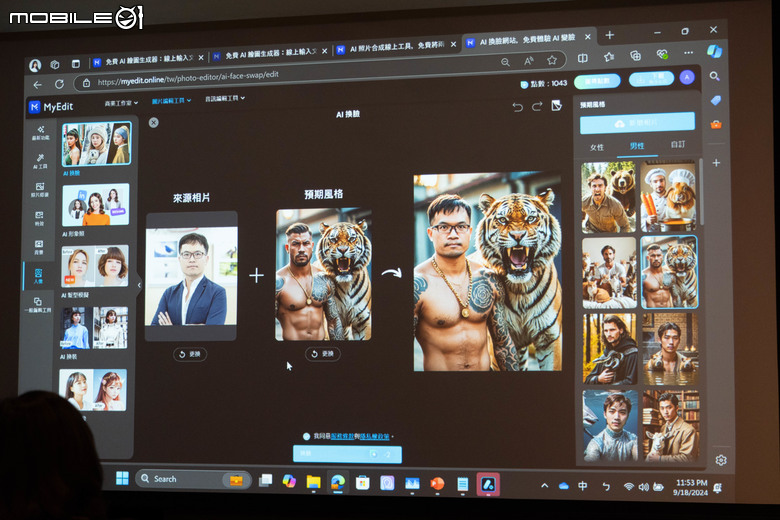Open the image tools (圖片編輯工具) dropdown

coord(171,101)
